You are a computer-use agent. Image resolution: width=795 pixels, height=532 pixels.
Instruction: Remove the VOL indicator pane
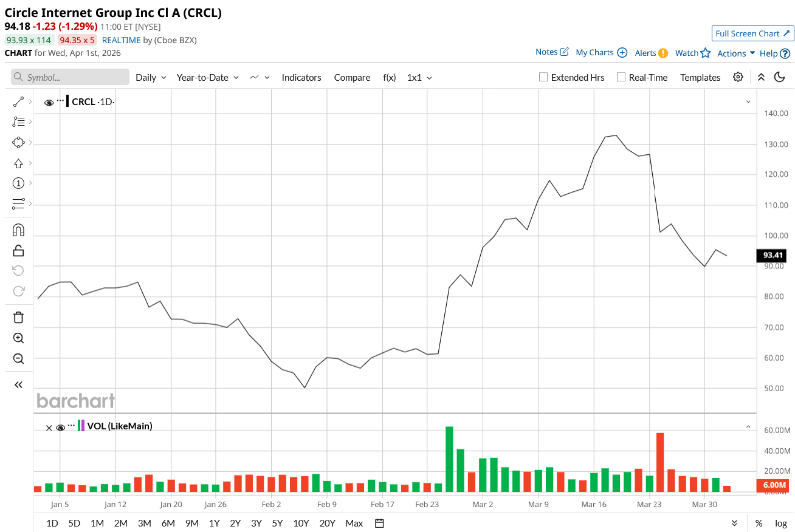49,428
